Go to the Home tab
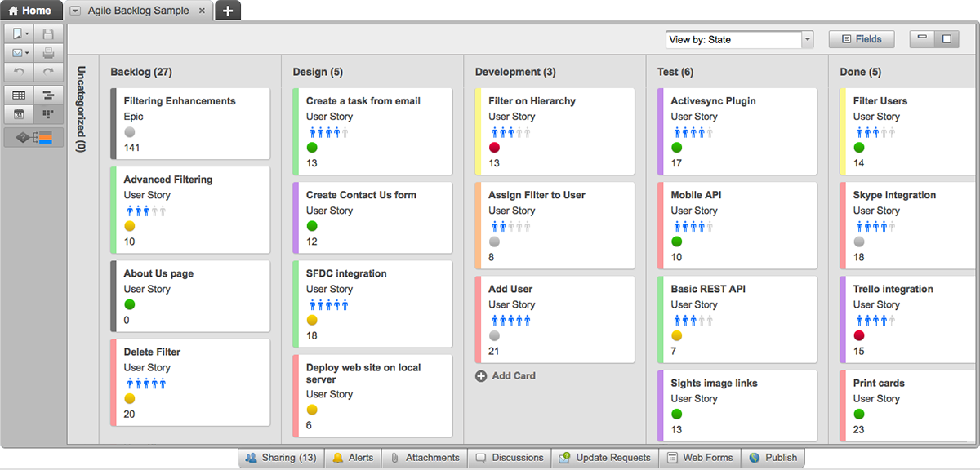Image resolution: width=980 pixels, height=470 pixels. tap(30, 11)
